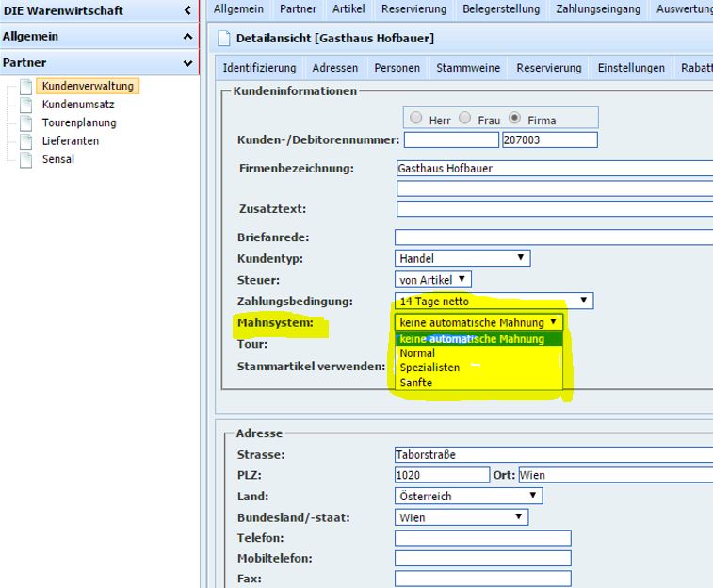This screenshot has height=588, width=713.
Task: Open the Belegerstellung menu
Action: [x=501, y=8]
